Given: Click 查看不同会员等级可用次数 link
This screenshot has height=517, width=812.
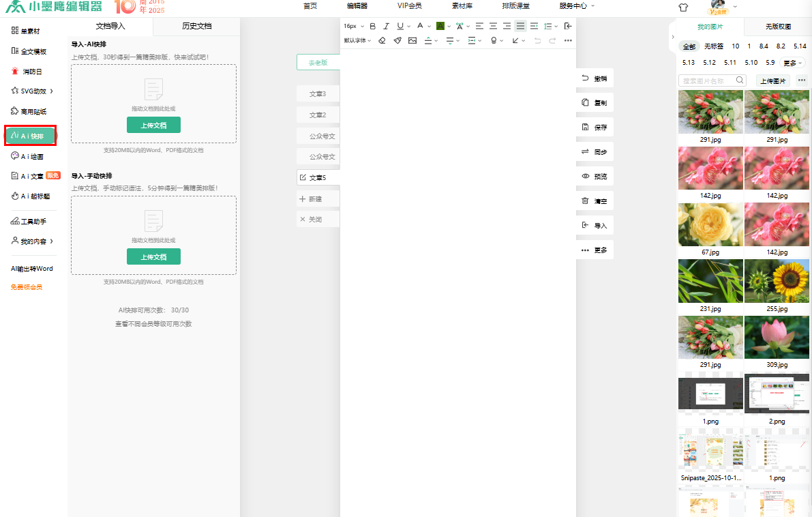Looking at the screenshot, I should [153, 324].
